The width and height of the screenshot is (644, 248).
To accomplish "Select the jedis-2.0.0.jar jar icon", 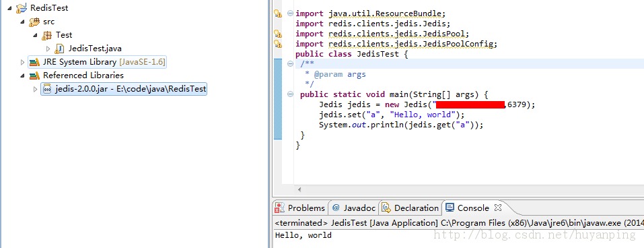I will [47, 89].
